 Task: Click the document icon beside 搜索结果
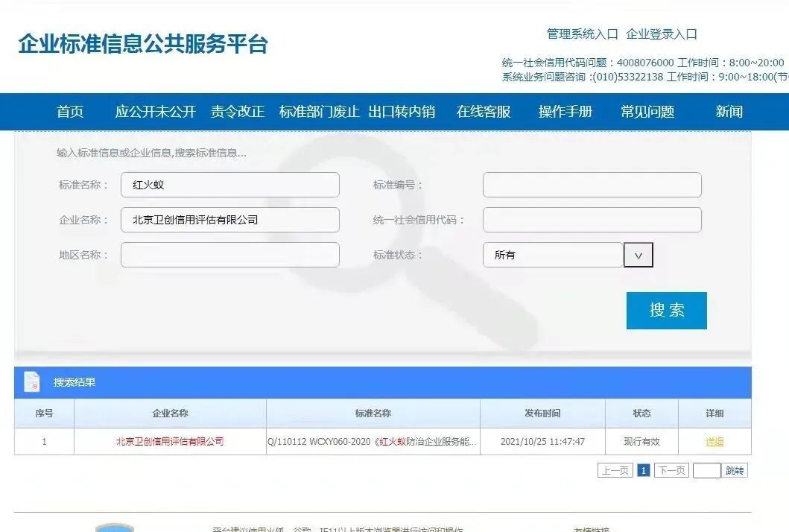tap(32, 381)
